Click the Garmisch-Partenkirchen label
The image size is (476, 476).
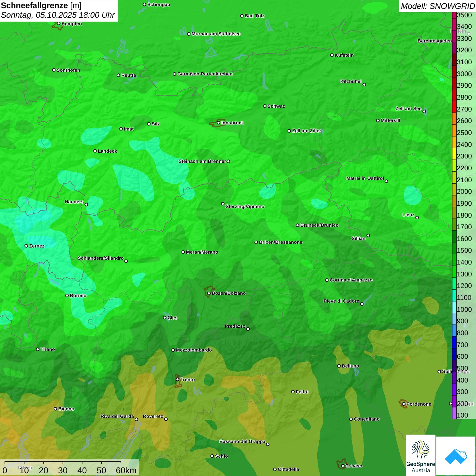coord(205,74)
